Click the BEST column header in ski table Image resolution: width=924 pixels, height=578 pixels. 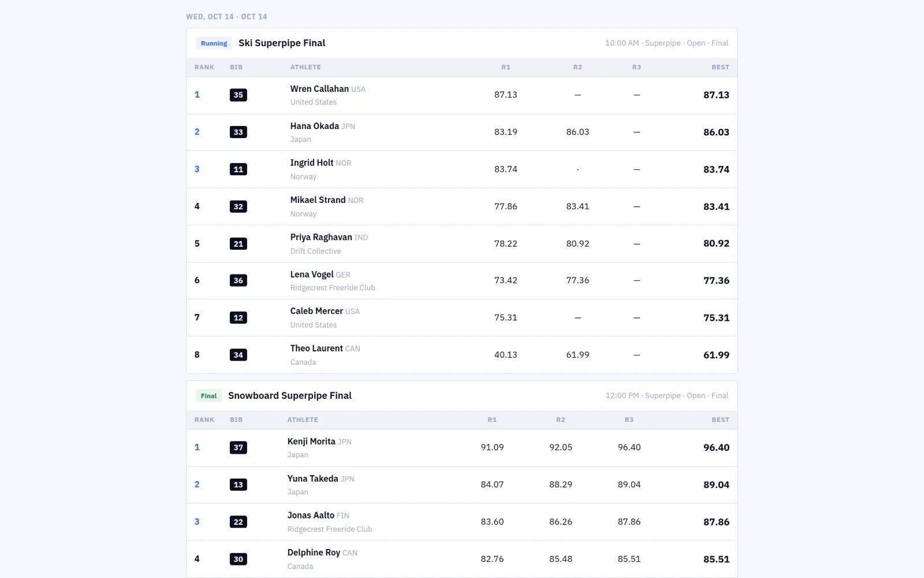click(x=720, y=68)
